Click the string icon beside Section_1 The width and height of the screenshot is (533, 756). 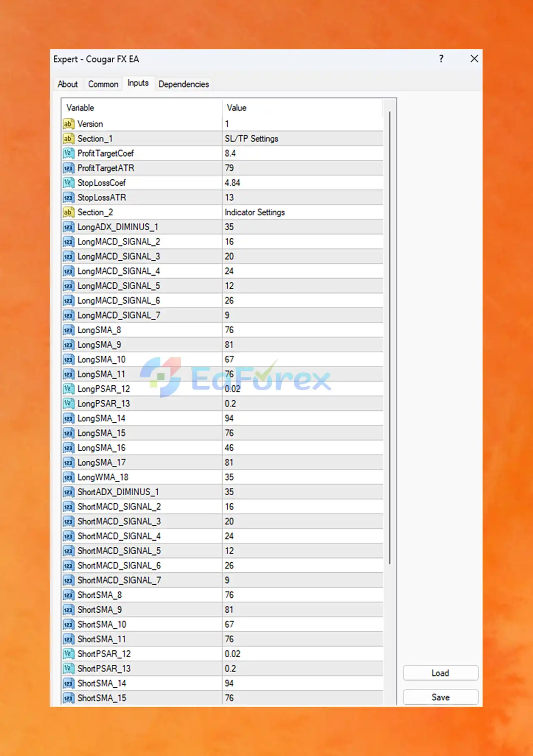68,139
